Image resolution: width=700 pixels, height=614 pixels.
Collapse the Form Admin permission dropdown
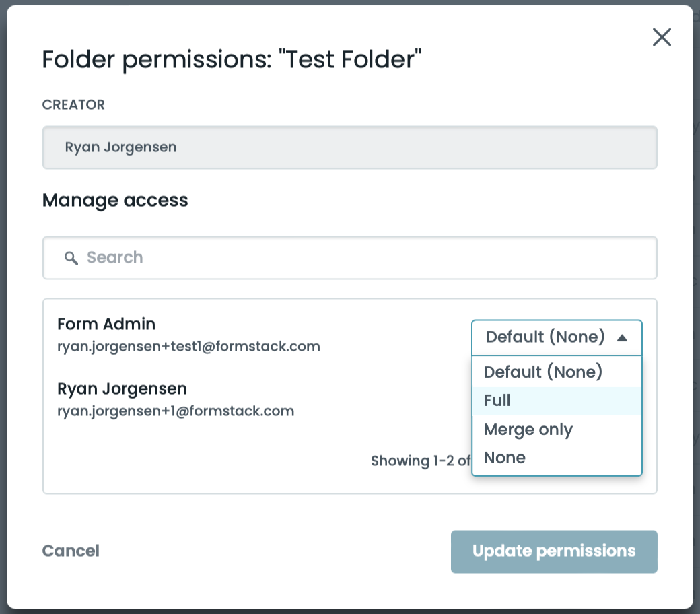coord(545,337)
